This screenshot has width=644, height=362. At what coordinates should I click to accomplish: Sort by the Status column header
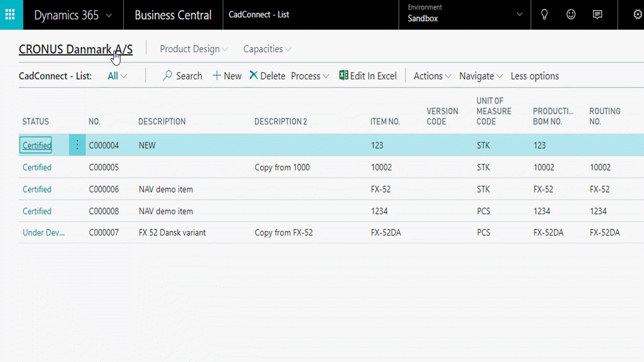pos(36,122)
